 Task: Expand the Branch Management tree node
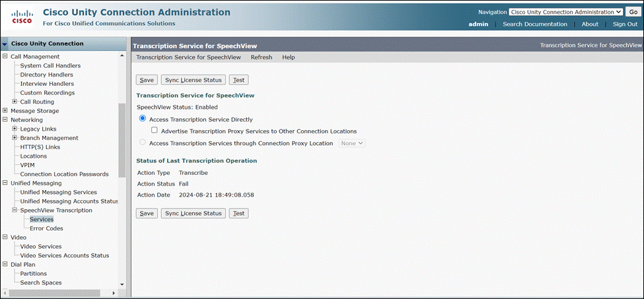(x=15, y=138)
